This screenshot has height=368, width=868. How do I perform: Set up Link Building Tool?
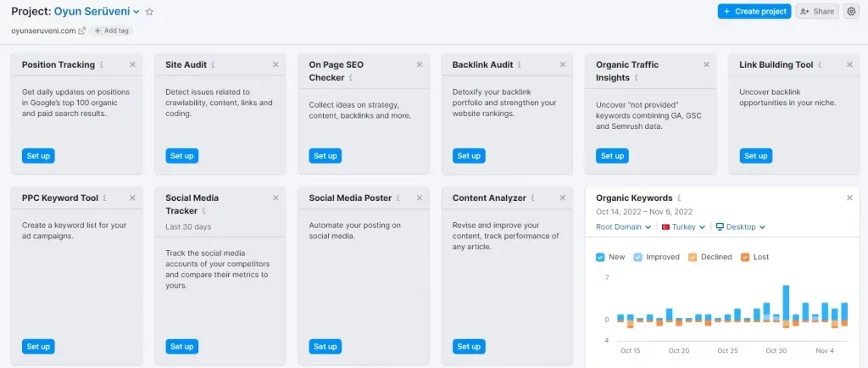tap(755, 156)
